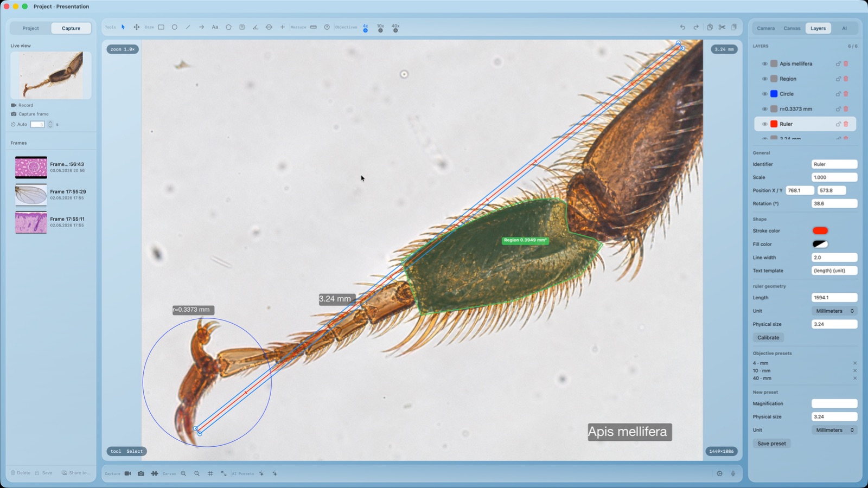Click the plus crosshair marker tool
The image size is (868, 488).
click(283, 27)
